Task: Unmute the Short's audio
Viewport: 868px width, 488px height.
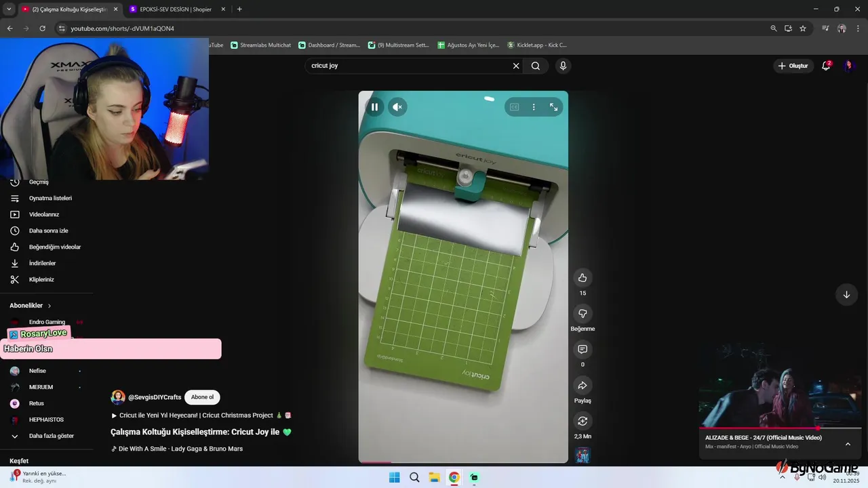Action: click(x=397, y=106)
